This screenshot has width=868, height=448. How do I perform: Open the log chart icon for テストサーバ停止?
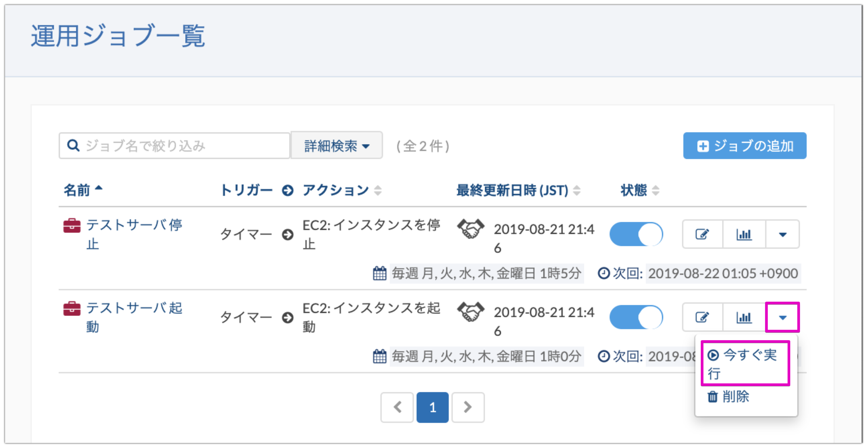(744, 234)
